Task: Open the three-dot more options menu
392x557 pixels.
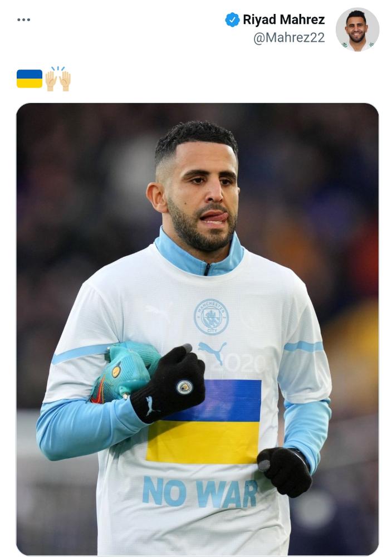Action: 24,19
